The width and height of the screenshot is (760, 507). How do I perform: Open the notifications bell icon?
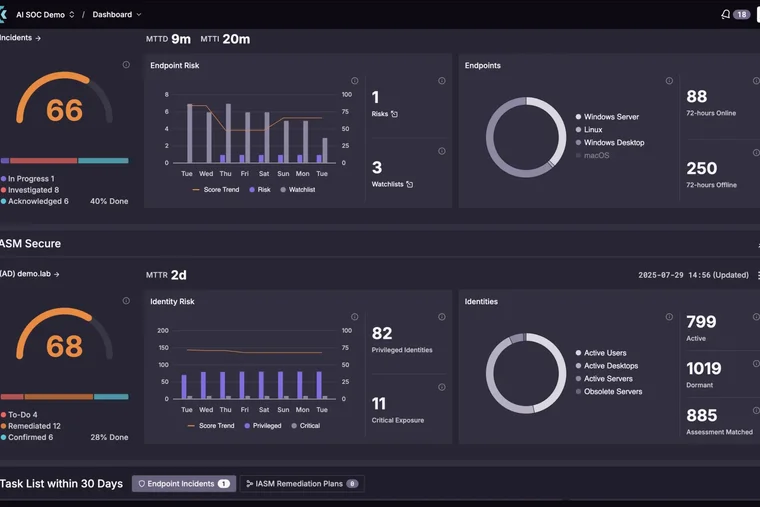(725, 15)
